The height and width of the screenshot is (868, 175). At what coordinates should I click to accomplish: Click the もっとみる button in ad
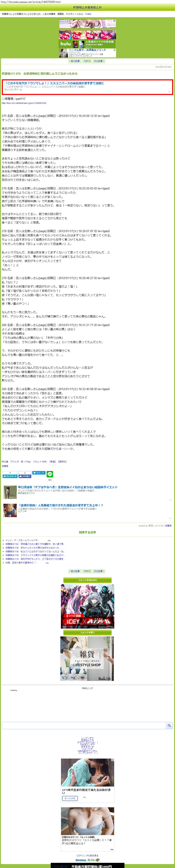pos(70,798)
